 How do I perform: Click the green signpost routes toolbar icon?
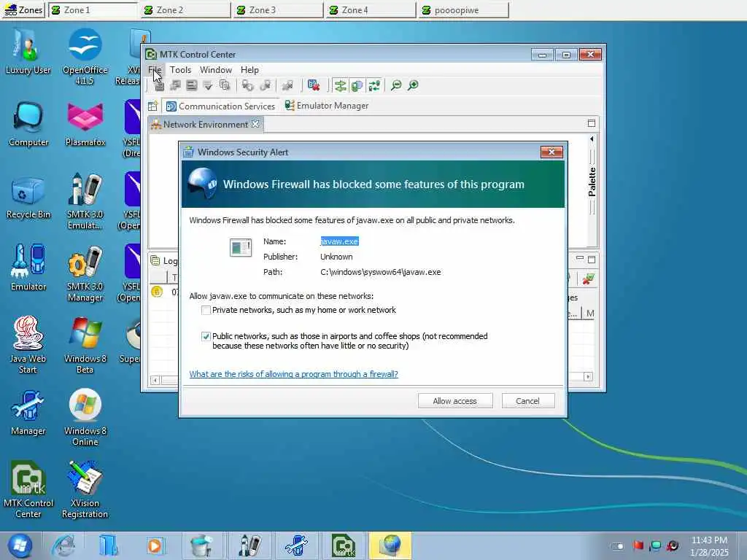(340, 86)
